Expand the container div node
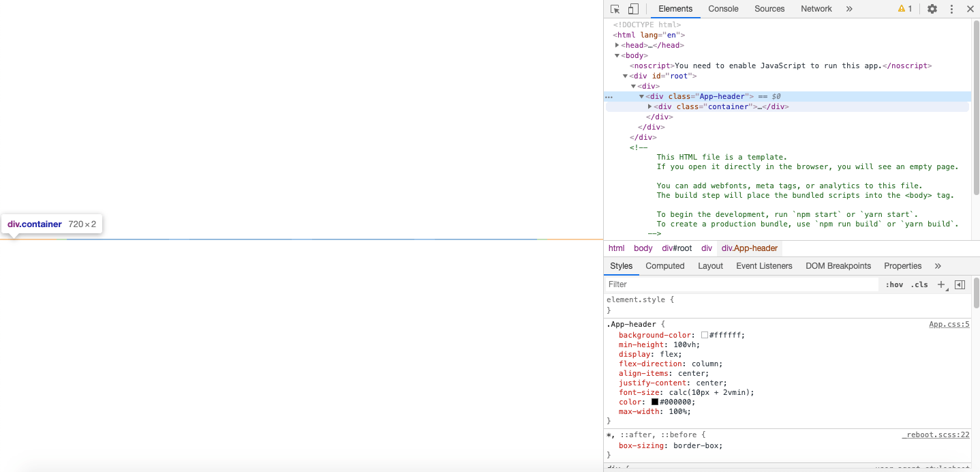This screenshot has width=980, height=472. (649, 106)
